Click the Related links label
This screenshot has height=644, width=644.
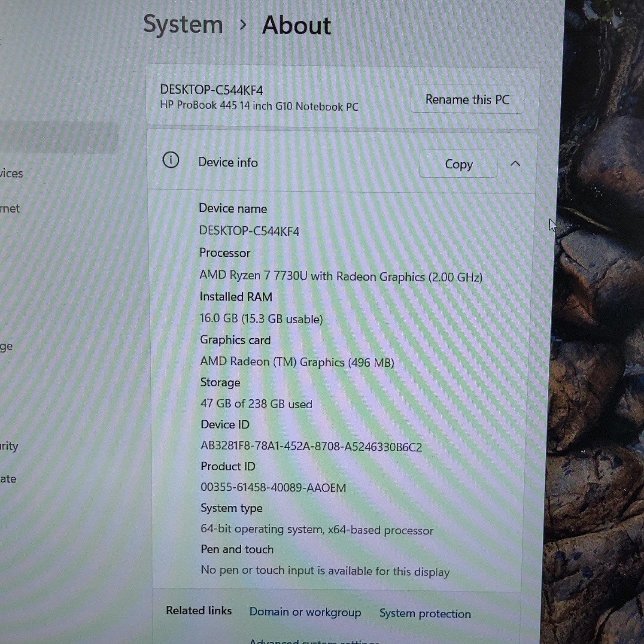[x=199, y=611]
